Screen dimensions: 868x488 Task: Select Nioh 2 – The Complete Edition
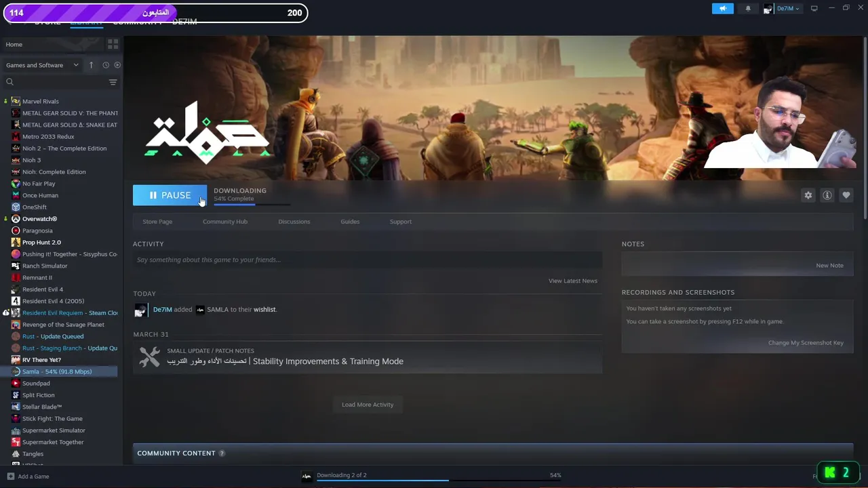(64, 148)
